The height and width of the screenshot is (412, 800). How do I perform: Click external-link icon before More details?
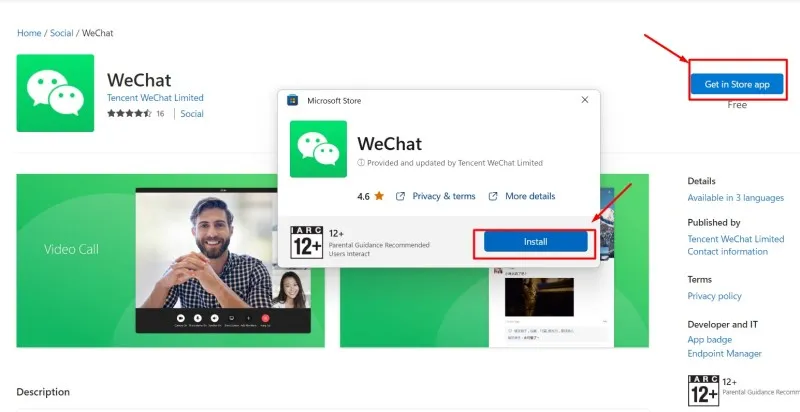[493, 196]
